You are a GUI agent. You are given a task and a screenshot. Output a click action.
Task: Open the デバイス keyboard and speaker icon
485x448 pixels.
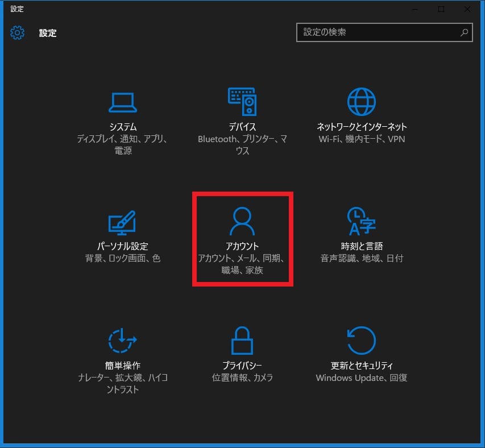pyautogui.click(x=242, y=101)
